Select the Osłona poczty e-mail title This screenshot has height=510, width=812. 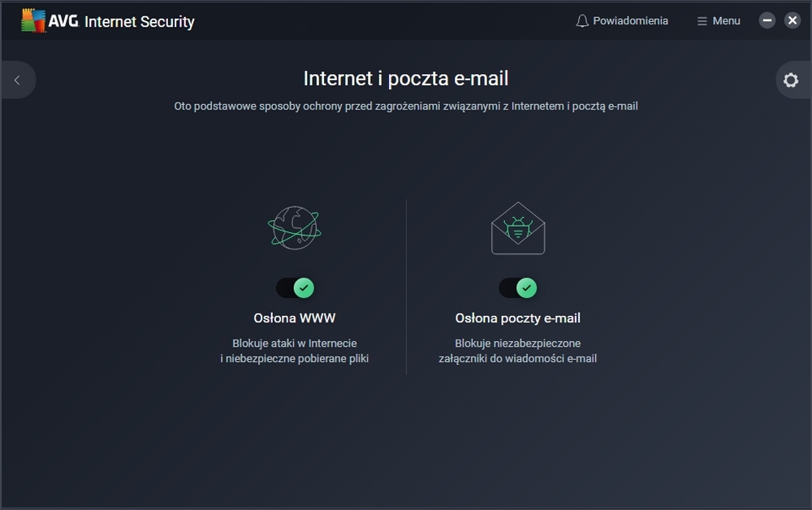point(518,318)
